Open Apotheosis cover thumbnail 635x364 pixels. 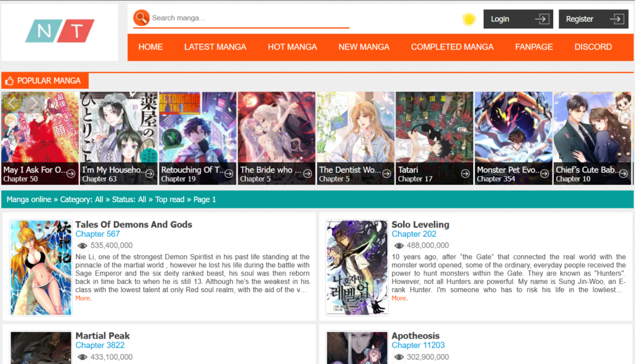tap(357, 348)
